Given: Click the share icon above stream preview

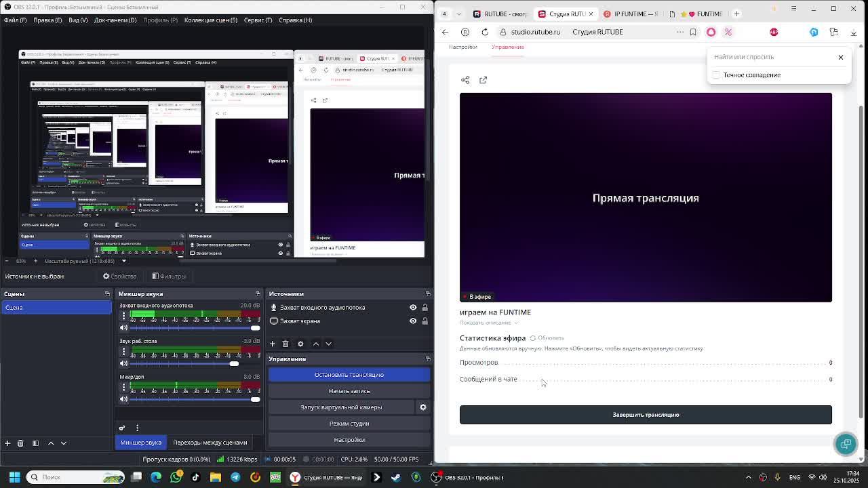Looking at the screenshot, I should [465, 80].
